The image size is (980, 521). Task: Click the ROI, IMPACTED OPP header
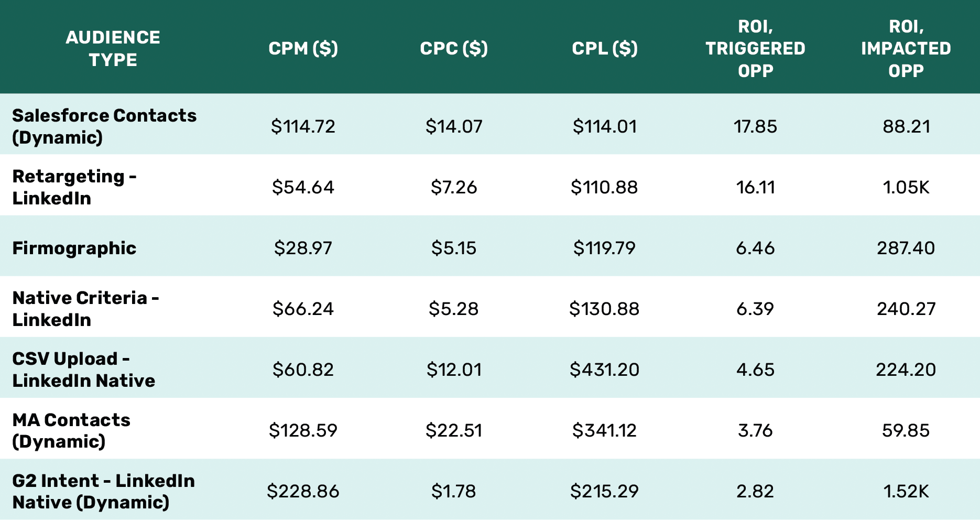coord(906,48)
